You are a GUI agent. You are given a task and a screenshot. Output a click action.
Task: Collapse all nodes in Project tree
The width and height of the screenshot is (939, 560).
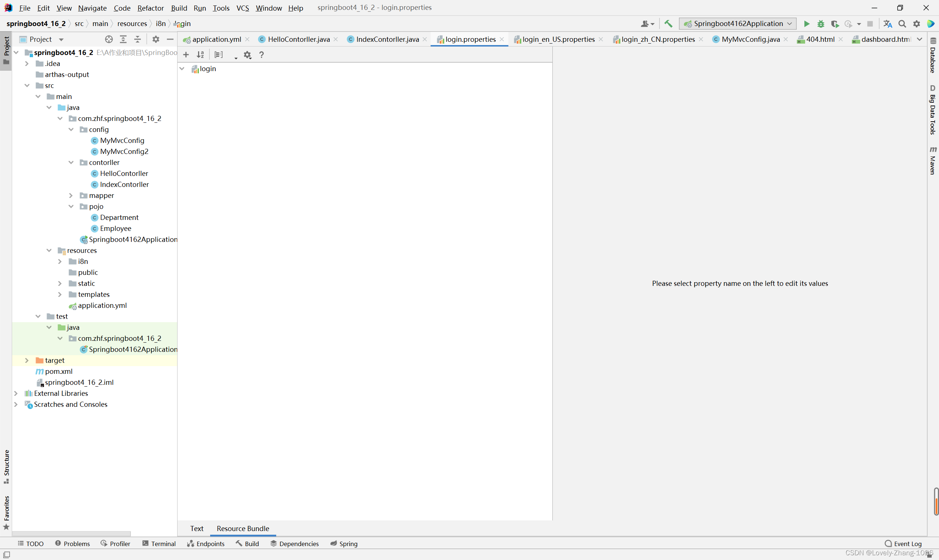(137, 39)
